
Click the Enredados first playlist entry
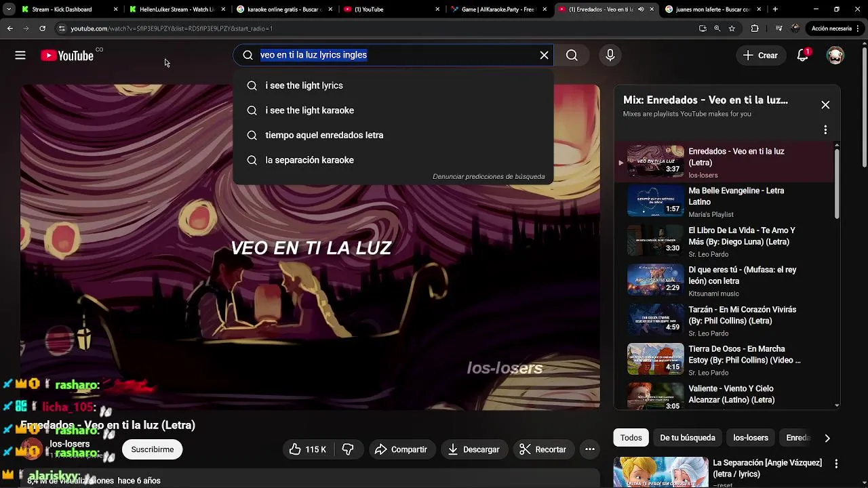click(723, 163)
